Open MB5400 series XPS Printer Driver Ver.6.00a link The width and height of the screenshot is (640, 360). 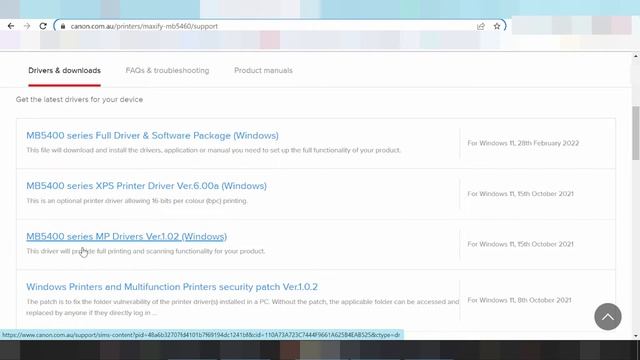[147, 186]
